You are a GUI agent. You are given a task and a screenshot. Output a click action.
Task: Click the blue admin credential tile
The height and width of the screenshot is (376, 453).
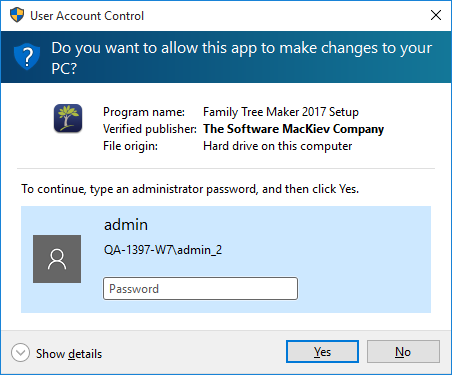coord(226,260)
